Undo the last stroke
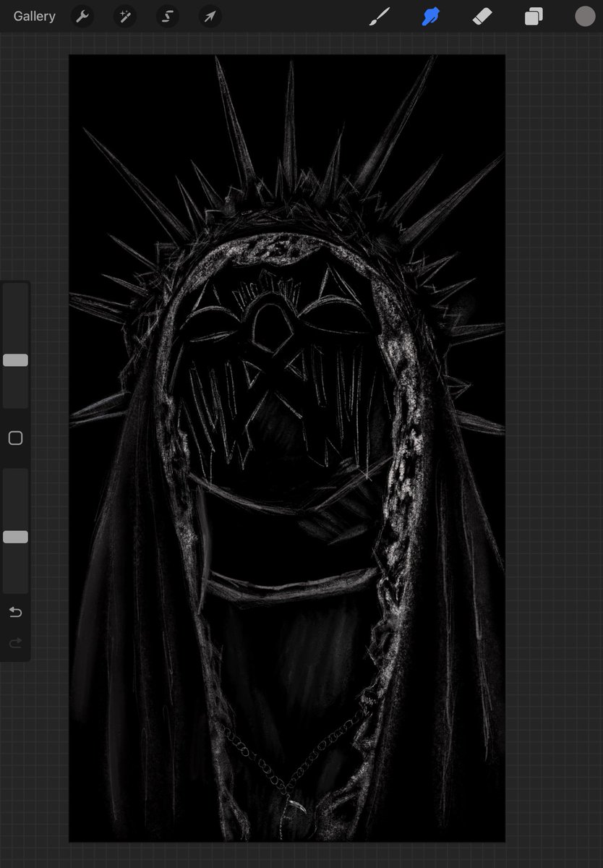Viewport: 603px width, 868px height. tap(15, 613)
